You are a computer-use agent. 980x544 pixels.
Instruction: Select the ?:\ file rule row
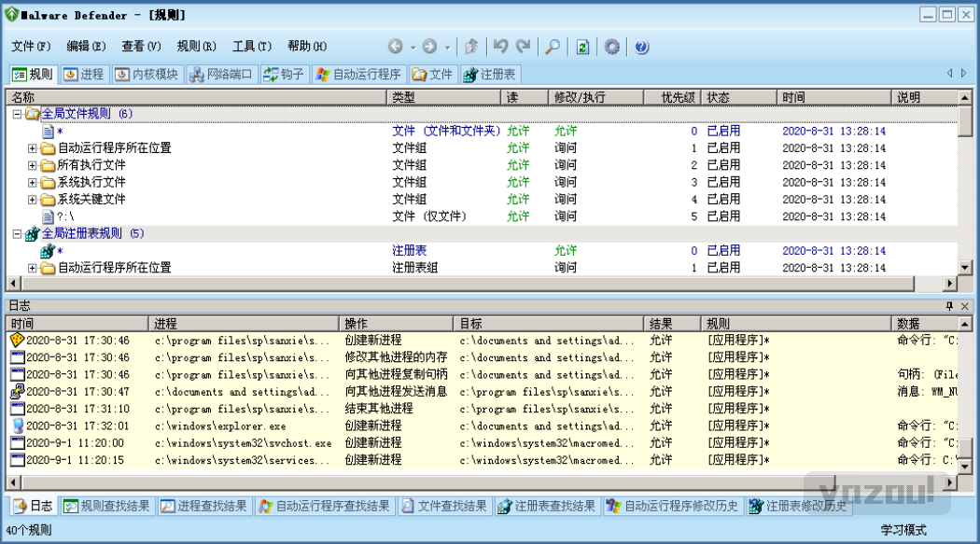pyautogui.click(x=482, y=216)
